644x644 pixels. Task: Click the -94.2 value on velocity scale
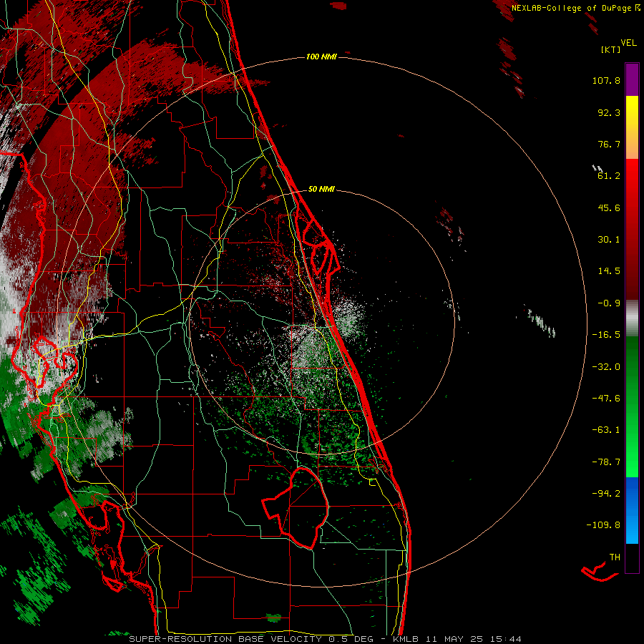point(606,494)
